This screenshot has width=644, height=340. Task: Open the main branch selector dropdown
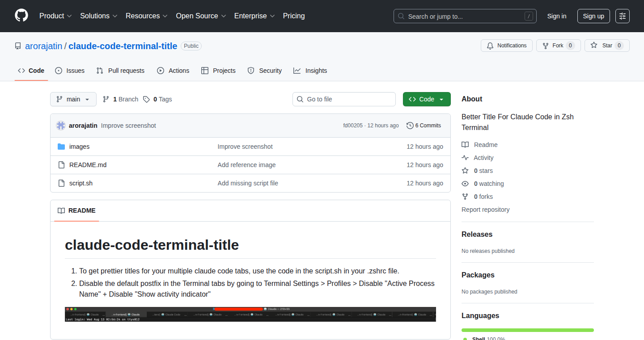coord(73,99)
